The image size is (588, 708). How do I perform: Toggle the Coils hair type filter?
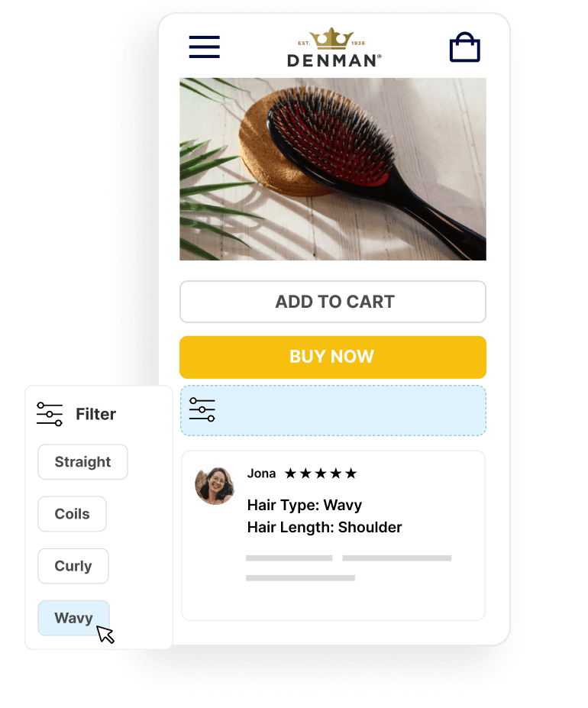coord(73,514)
